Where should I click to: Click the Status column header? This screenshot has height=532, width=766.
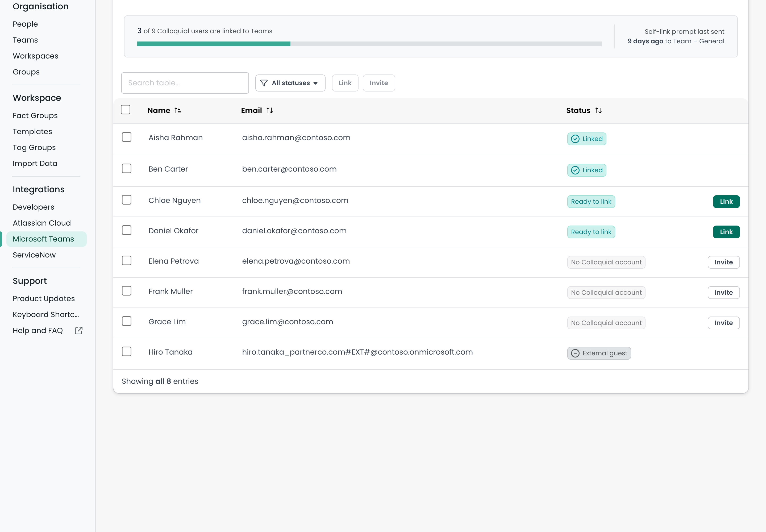[584, 111]
